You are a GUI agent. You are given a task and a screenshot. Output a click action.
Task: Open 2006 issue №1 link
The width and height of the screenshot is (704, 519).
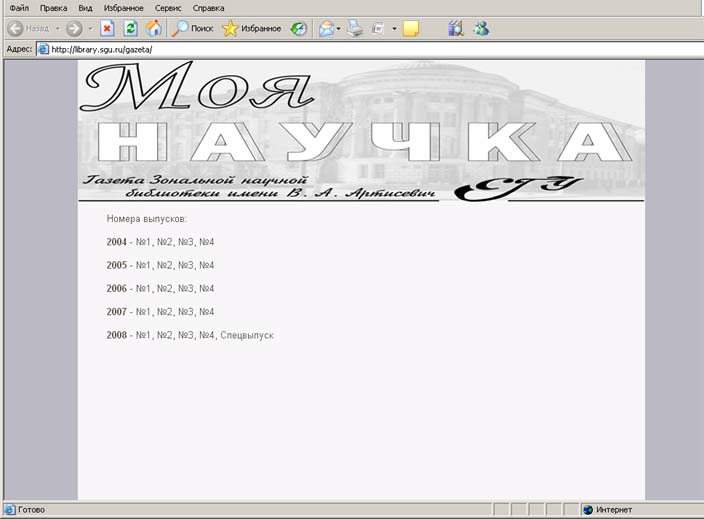(143, 289)
